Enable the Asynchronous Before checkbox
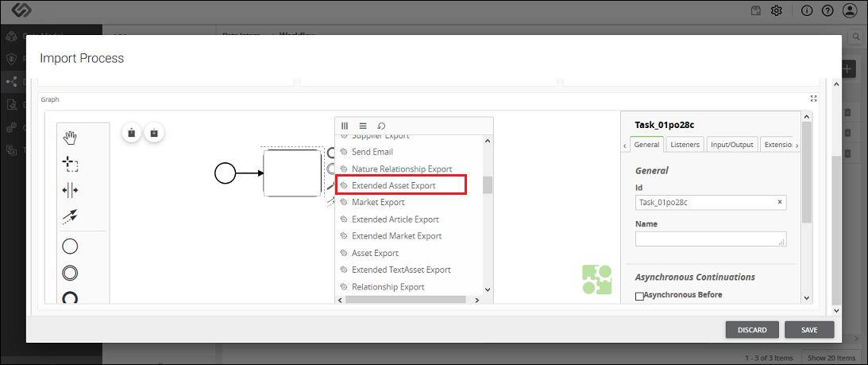 point(639,297)
